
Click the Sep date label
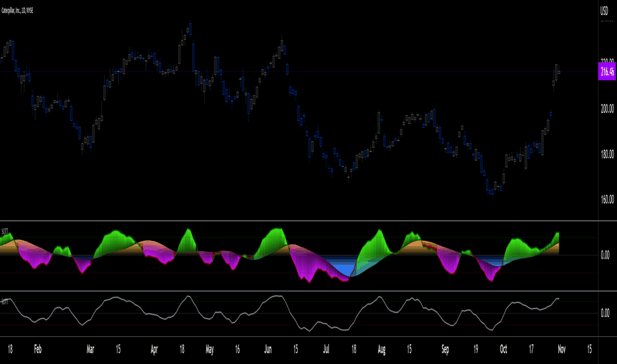coord(445,349)
